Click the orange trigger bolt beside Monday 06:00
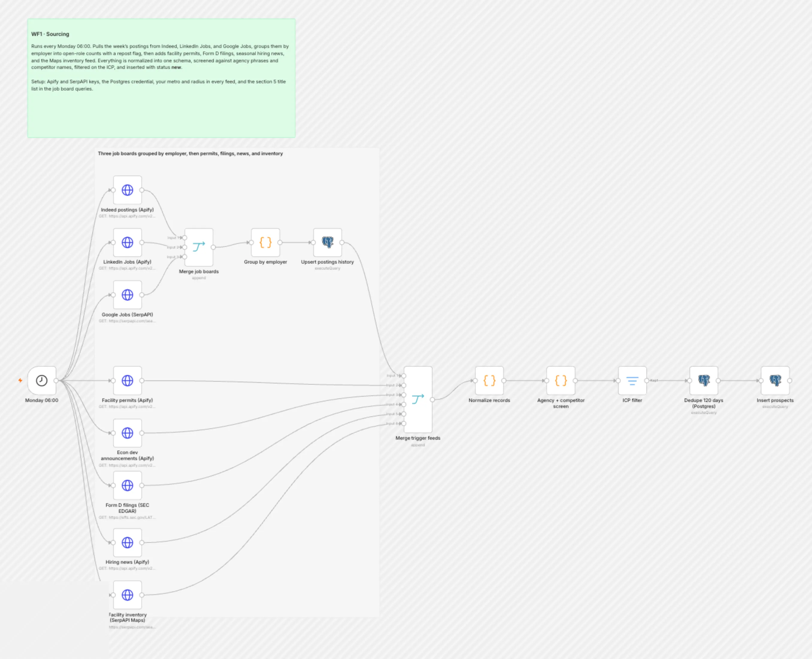812x659 pixels. 20,380
